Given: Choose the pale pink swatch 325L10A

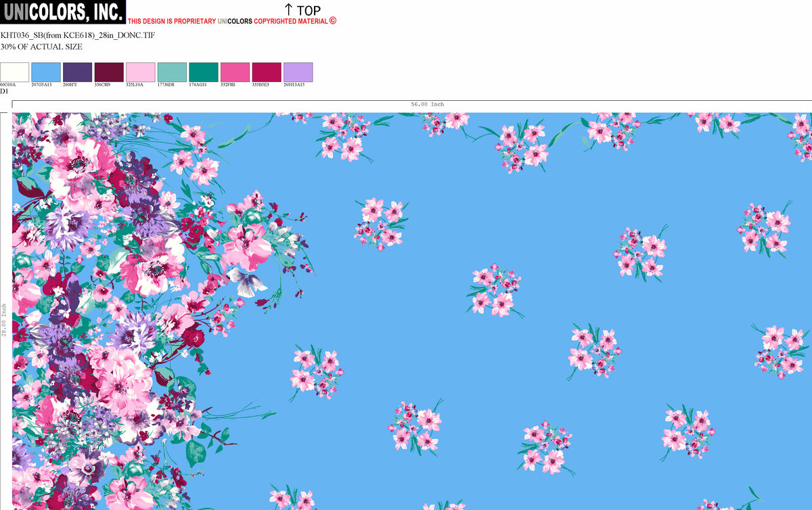Looking at the screenshot, I should 140,72.
